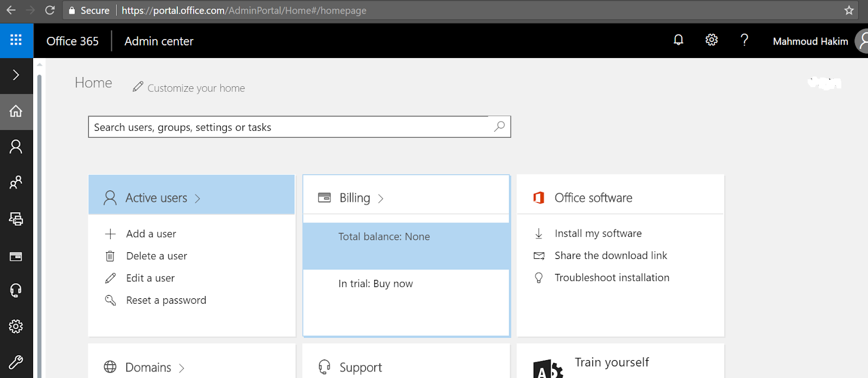The image size is (868, 378).
Task: Open the Support headset icon in sidebar
Action: coord(16,291)
